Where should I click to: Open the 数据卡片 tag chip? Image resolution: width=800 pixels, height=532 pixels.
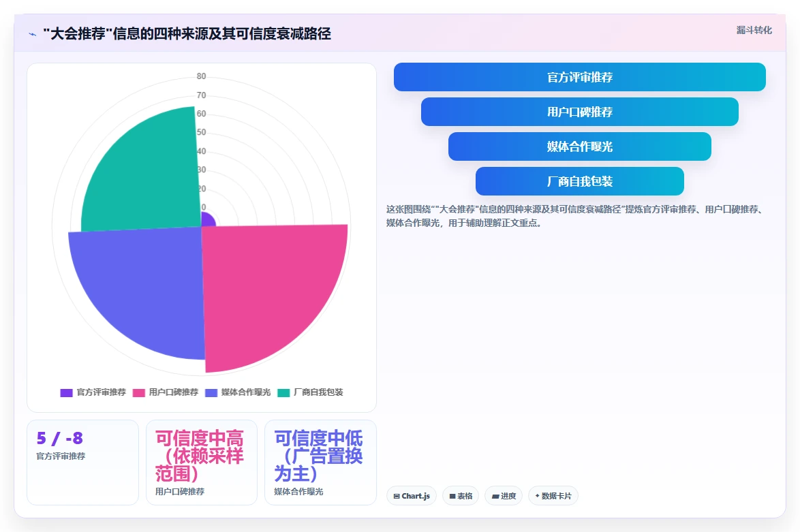[553, 496]
